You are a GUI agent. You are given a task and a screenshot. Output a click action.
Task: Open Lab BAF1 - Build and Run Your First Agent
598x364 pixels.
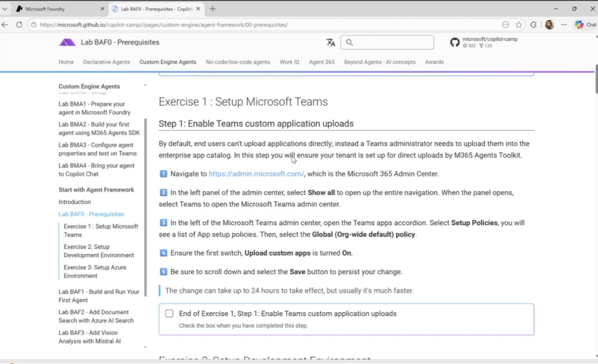[x=99, y=296]
